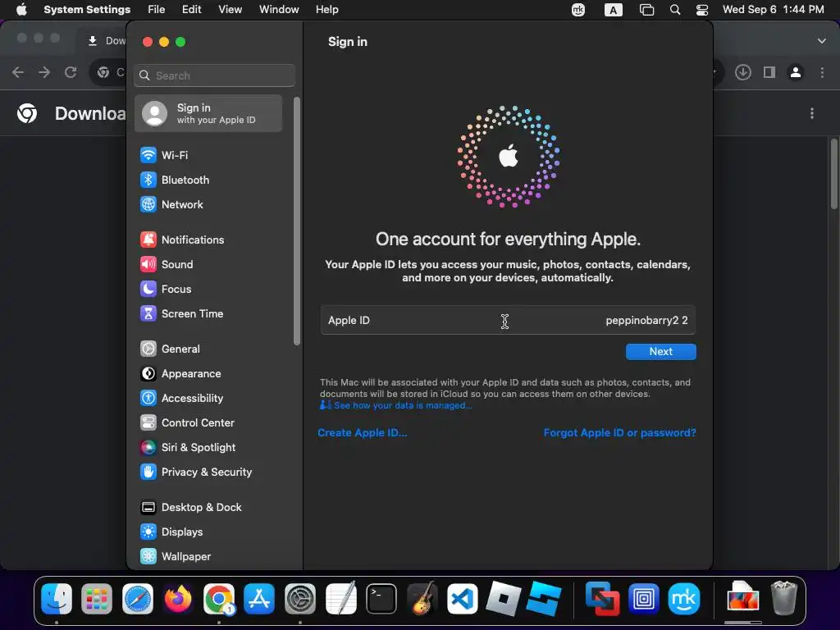The height and width of the screenshot is (630, 840).
Task: Open Trash in the Dock
Action: (784, 599)
